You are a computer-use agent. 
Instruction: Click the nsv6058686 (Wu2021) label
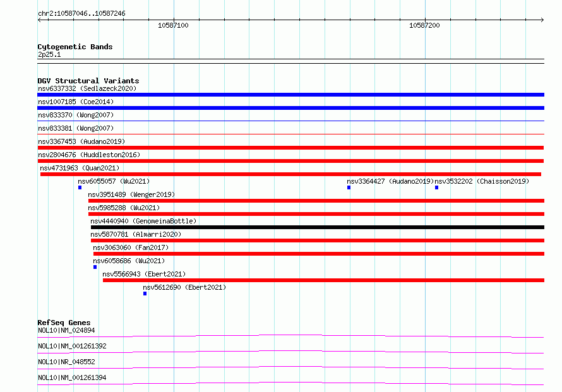(x=129, y=261)
